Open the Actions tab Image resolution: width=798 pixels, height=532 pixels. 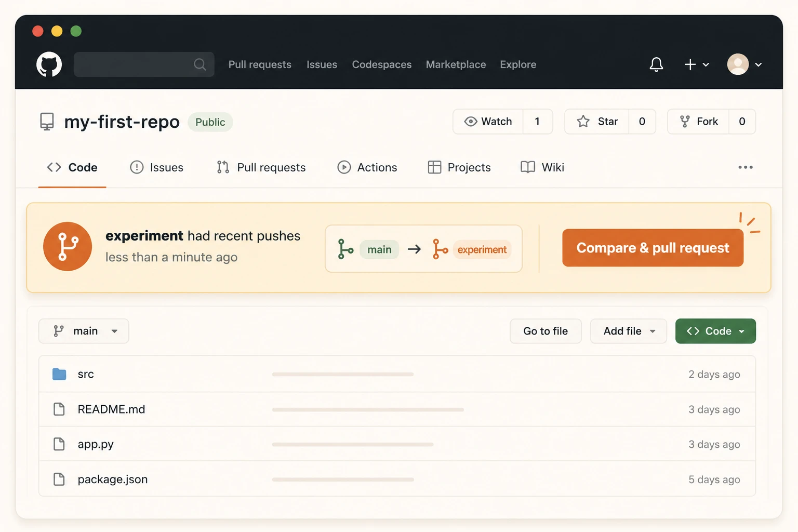pyautogui.click(x=367, y=167)
